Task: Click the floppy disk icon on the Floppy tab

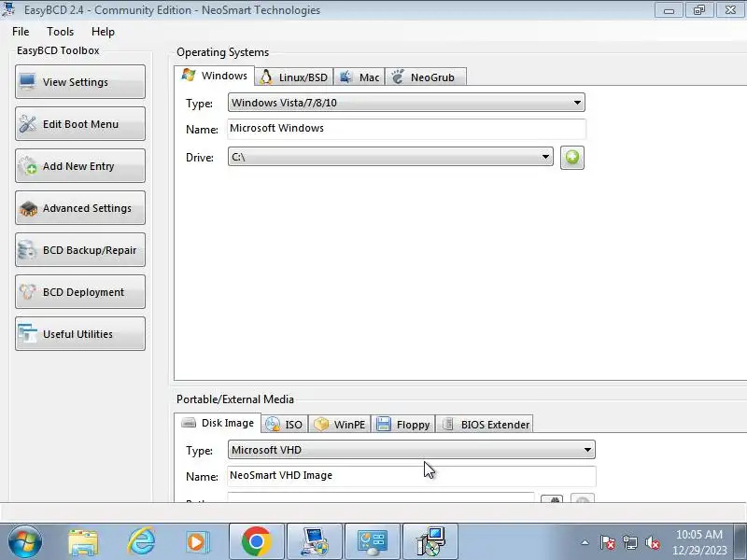Action: pos(384,424)
